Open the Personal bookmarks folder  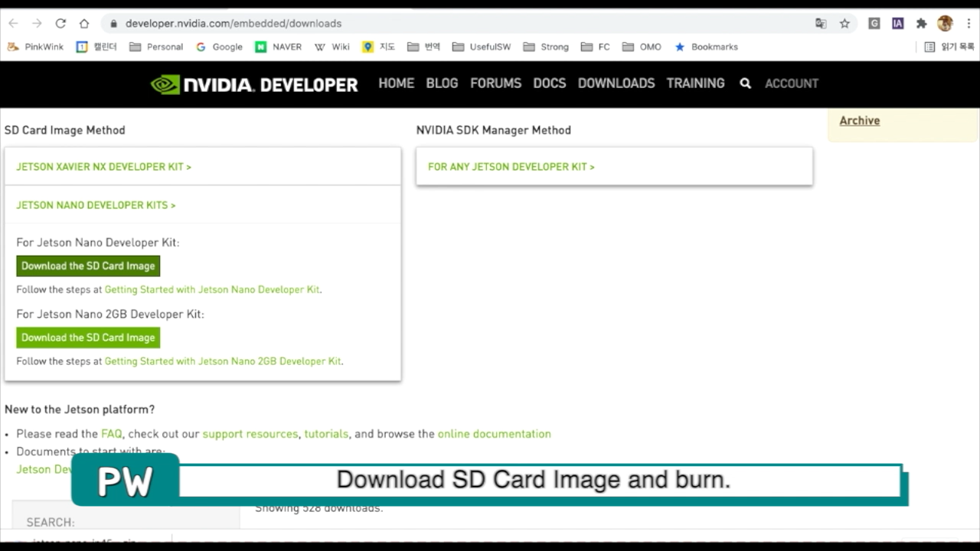[156, 47]
